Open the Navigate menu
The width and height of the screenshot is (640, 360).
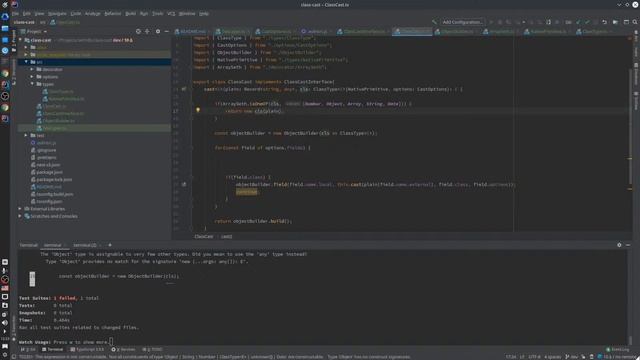[x=57, y=13]
